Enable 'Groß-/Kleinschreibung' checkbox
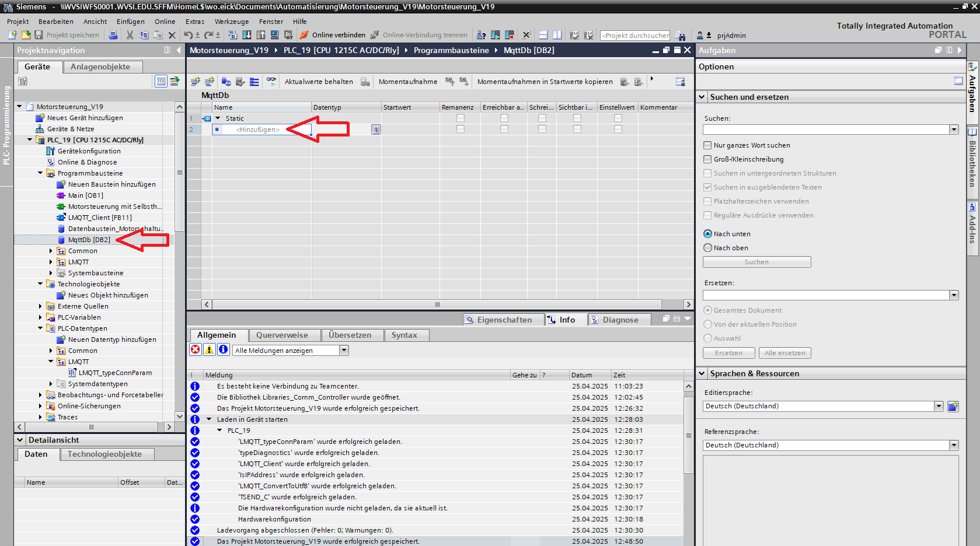This screenshot has width=980, height=546. click(707, 159)
